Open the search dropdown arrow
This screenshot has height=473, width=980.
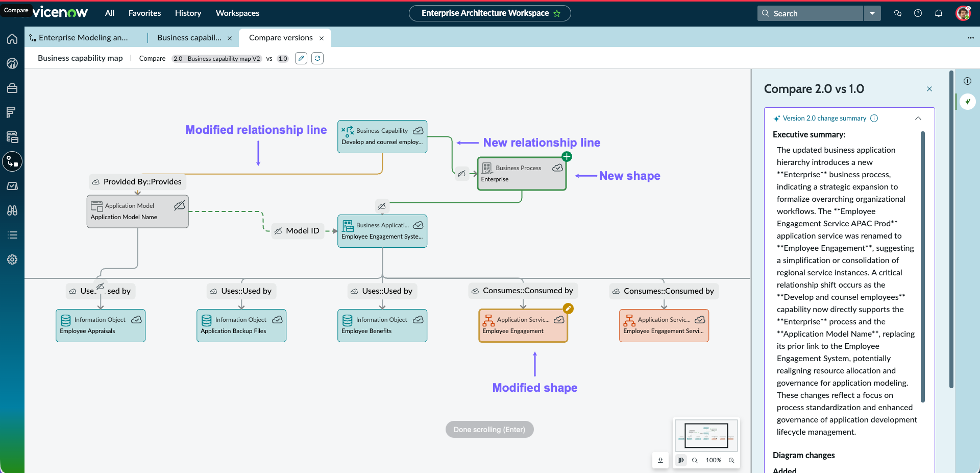click(872, 13)
